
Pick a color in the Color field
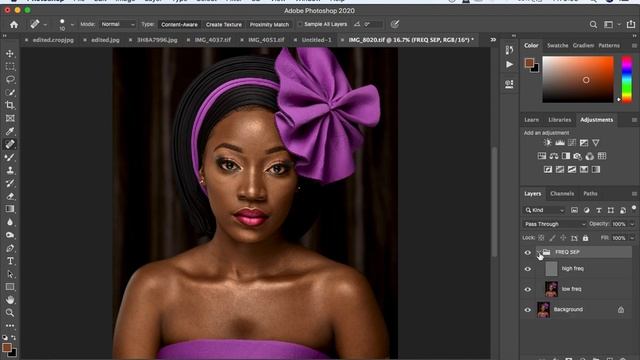[578, 79]
